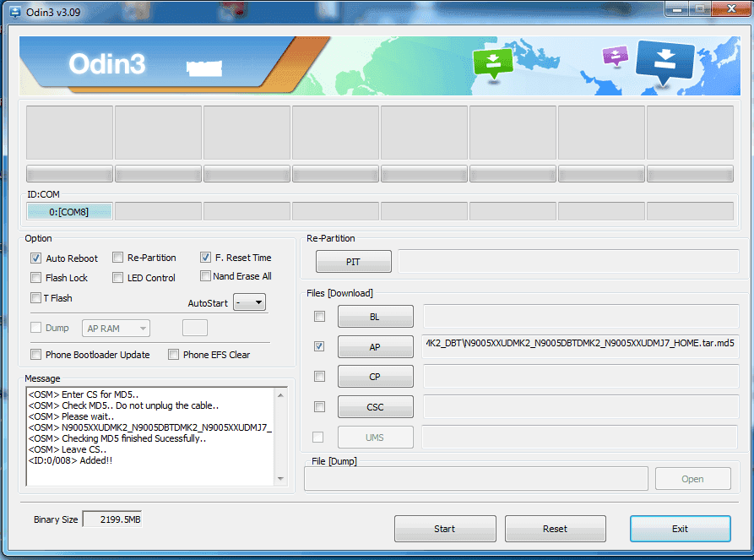
Task: Enable the Re-Partition checkbox
Action: click(x=118, y=258)
